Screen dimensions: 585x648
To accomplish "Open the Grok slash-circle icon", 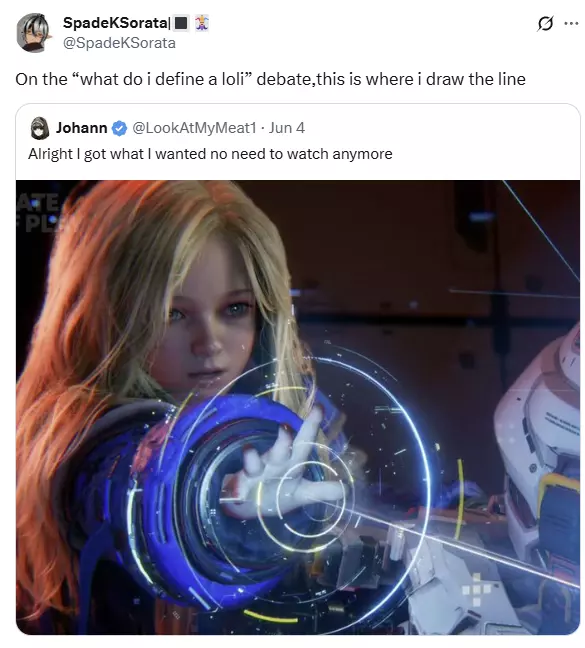I will pyautogui.click(x=545, y=24).
